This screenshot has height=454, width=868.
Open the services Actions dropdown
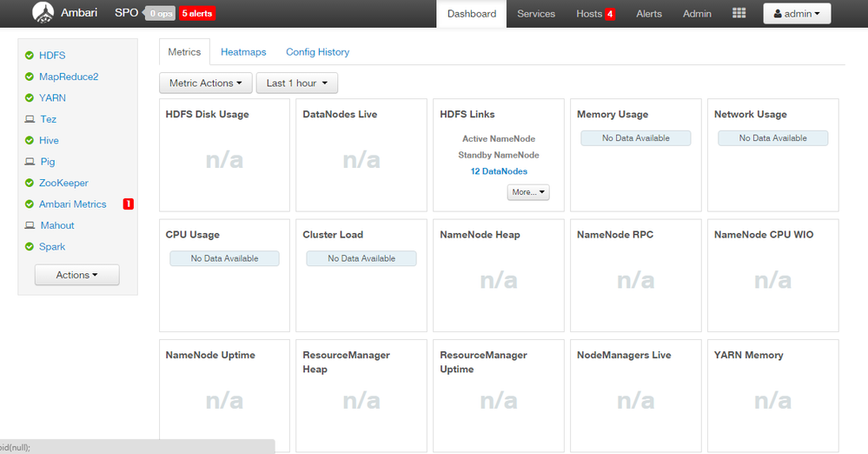[77, 275]
